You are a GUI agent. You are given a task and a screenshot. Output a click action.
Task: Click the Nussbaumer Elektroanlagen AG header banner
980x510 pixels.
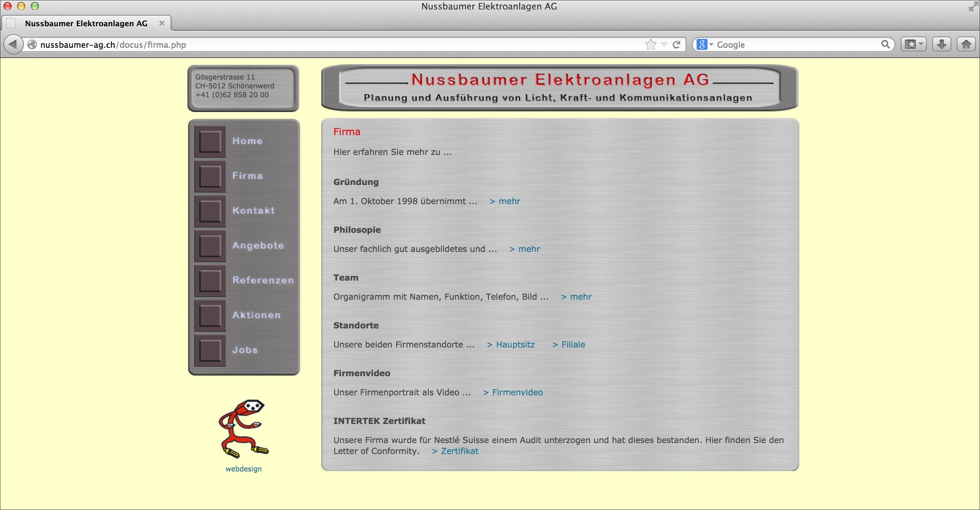click(560, 88)
